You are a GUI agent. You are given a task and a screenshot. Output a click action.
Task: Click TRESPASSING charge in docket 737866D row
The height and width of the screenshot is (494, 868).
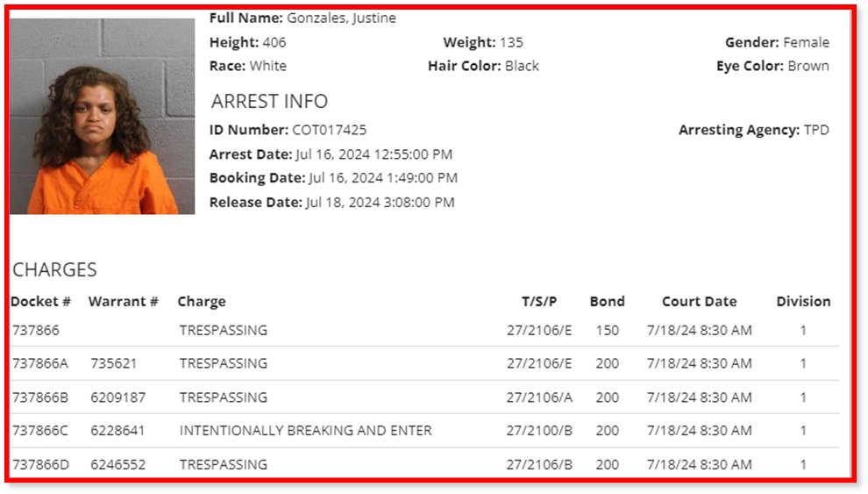[x=223, y=464]
